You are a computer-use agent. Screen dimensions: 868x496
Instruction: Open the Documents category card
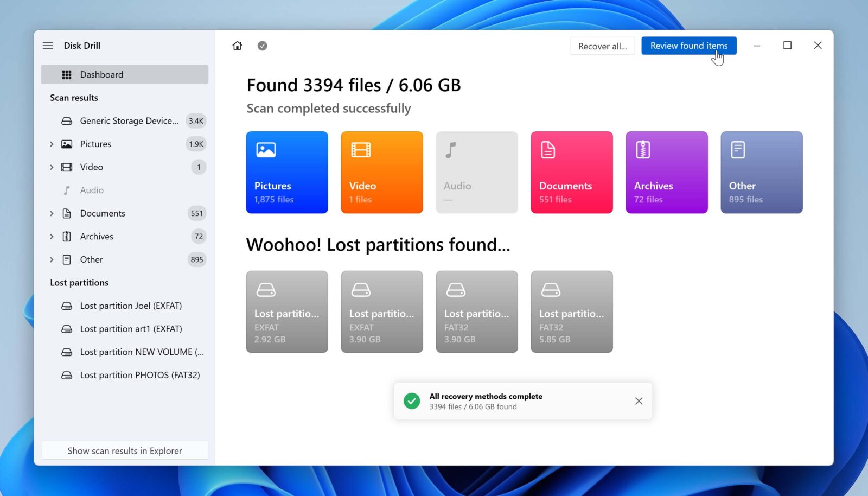pos(571,172)
